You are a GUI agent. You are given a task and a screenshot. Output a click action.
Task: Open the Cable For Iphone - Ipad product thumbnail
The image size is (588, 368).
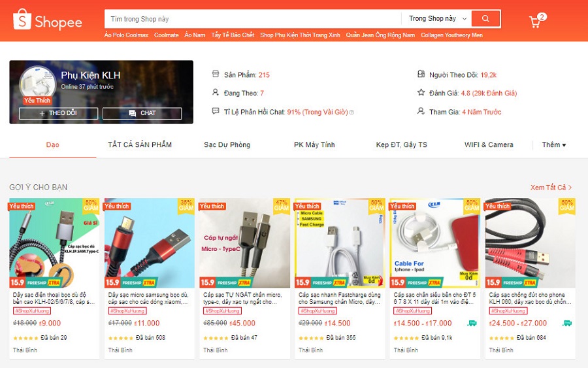tap(435, 243)
